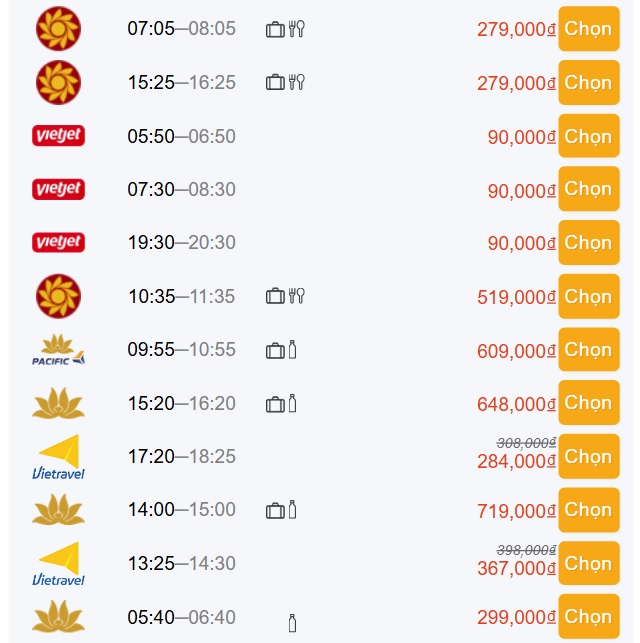Select Chọn for the 19:30 Vietjet flight
This screenshot has width=640, height=643.
click(x=587, y=243)
